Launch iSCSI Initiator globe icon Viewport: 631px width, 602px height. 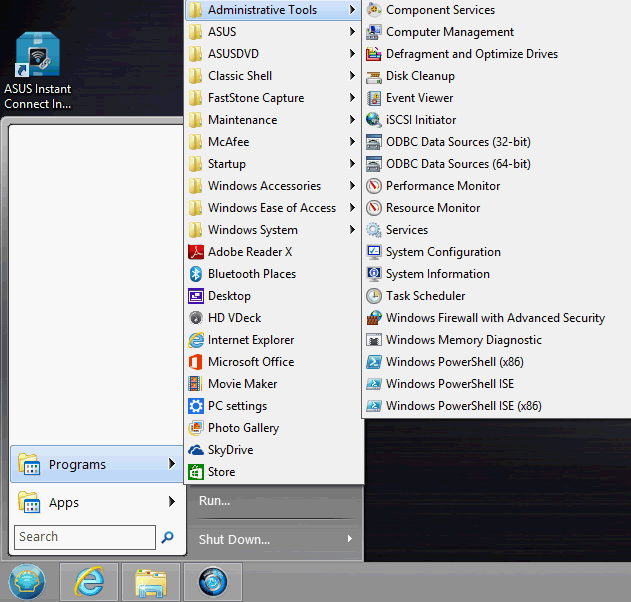coord(374,120)
